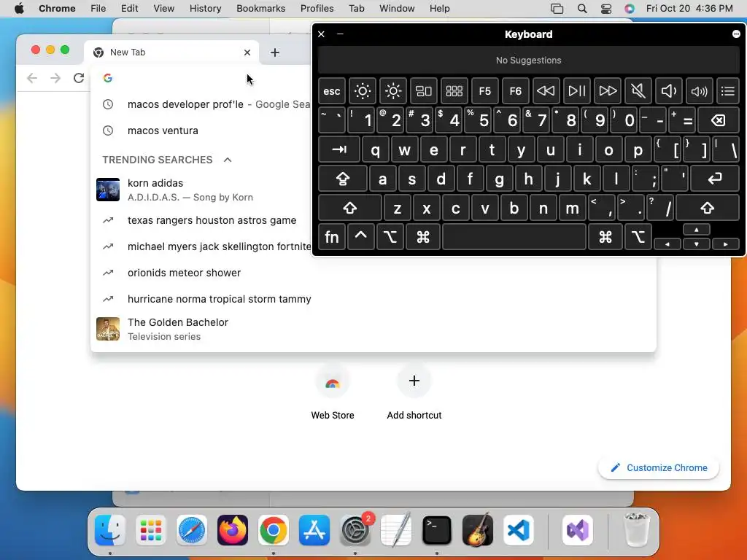The width and height of the screenshot is (747, 560).
Task: Collapse the Trending Searches section
Action: [228, 160]
